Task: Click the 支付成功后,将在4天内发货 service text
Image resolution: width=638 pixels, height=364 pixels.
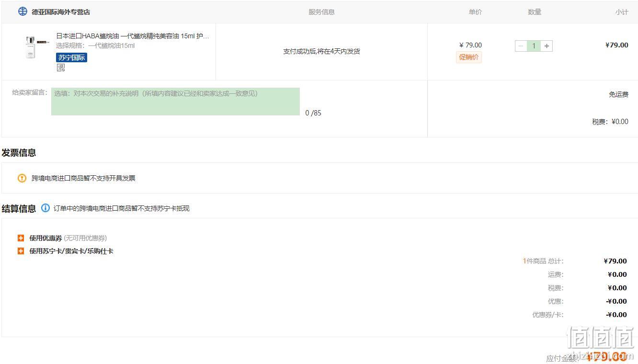Action: click(321, 51)
